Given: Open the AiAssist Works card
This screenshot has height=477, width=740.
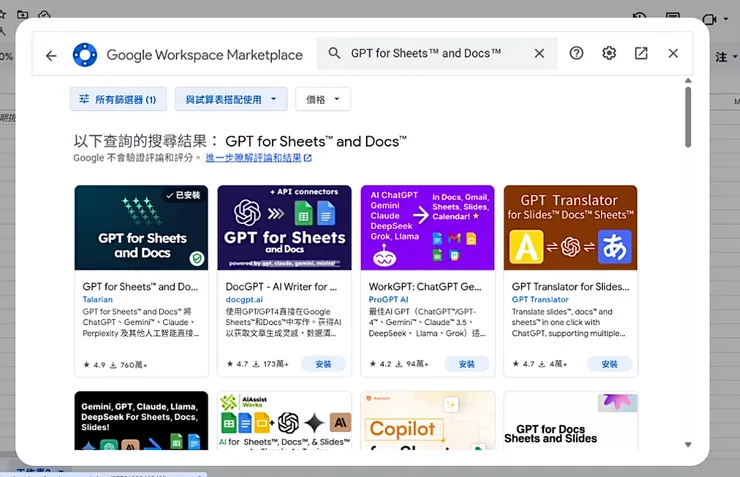Looking at the screenshot, I should [x=284, y=420].
